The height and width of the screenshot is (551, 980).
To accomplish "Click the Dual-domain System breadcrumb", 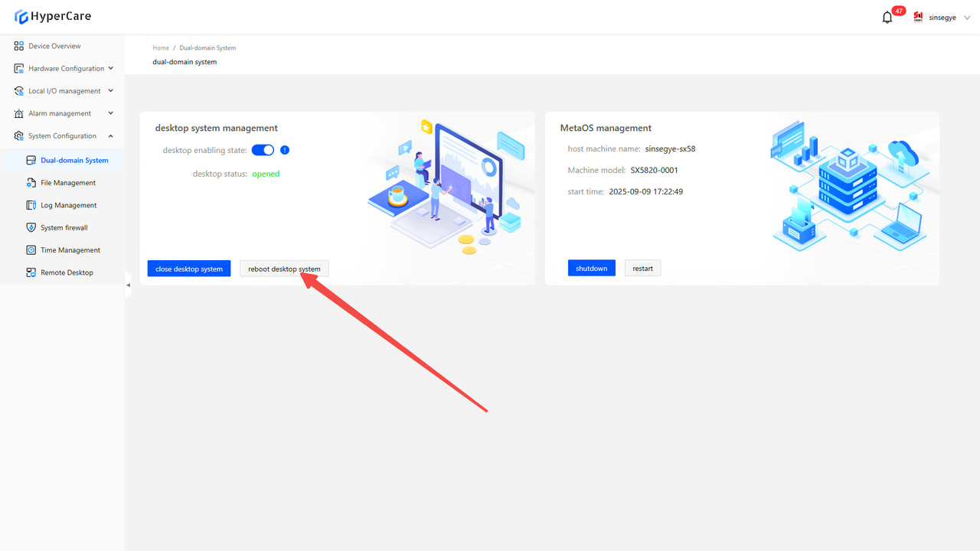I will tap(207, 48).
